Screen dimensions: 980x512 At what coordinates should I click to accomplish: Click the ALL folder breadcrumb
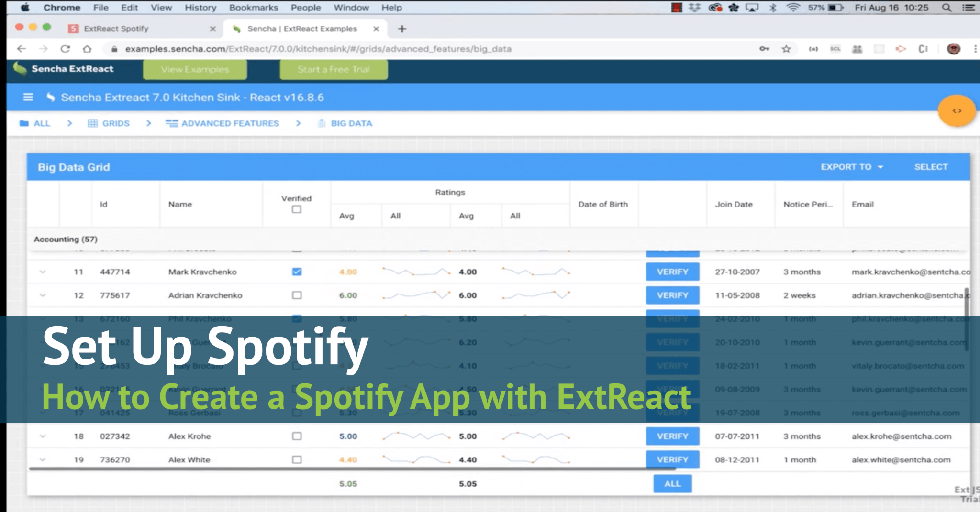coord(34,123)
